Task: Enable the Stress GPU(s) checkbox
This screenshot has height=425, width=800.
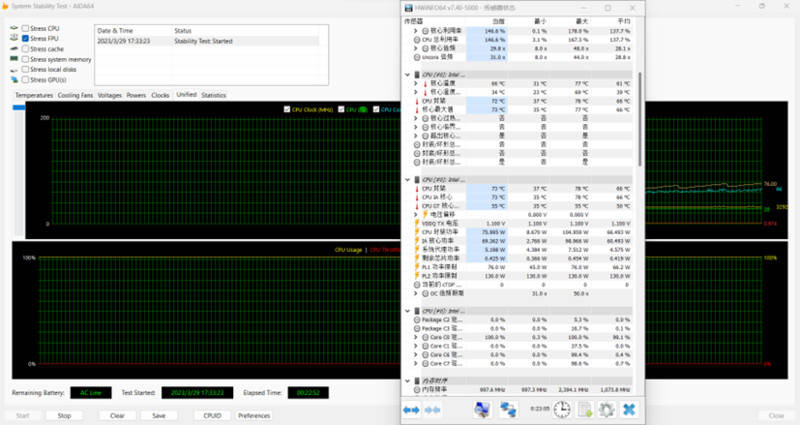Action: click(x=25, y=80)
